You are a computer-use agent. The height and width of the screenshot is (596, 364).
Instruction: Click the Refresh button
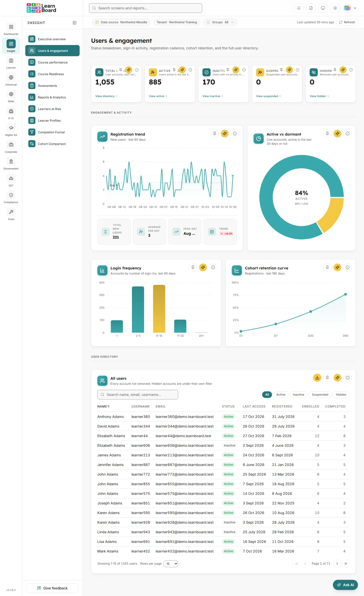pos(347,22)
